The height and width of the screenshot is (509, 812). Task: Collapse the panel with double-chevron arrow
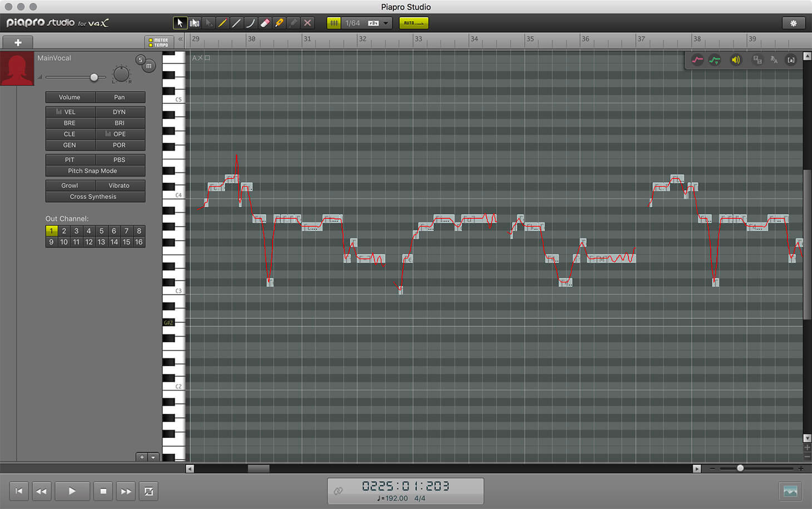point(180,39)
